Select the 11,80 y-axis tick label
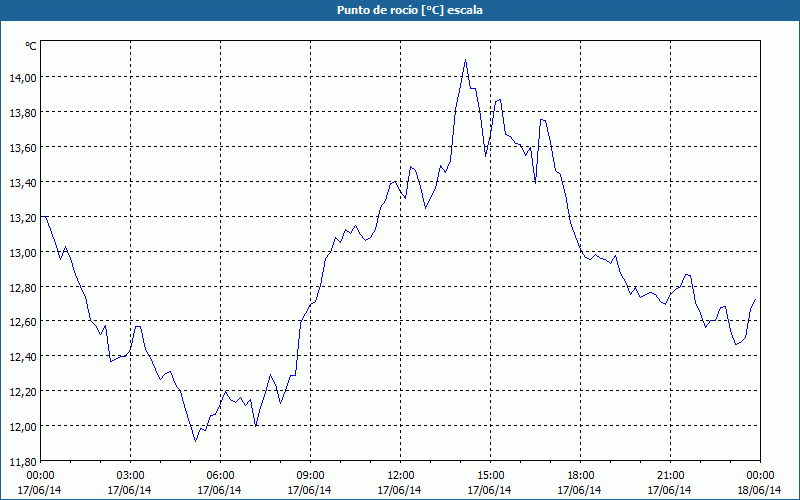Image resolution: width=800 pixels, height=500 pixels. [23, 461]
